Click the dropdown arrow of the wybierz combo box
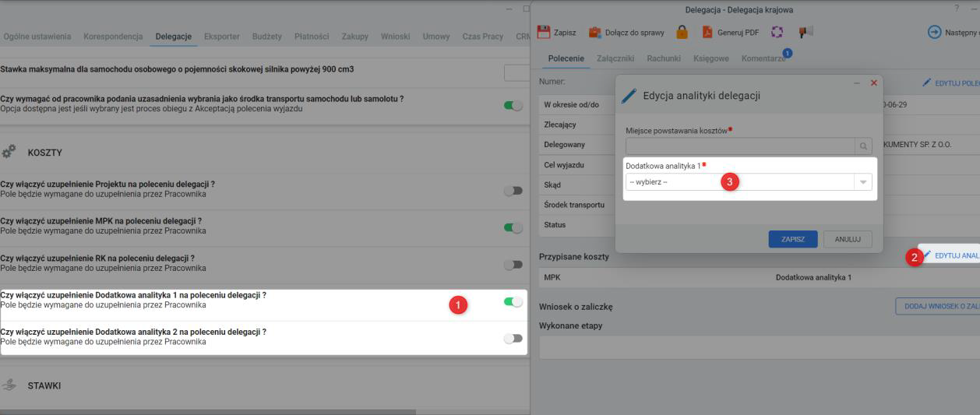This screenshot has width=980, height=415. pos(863,182)
